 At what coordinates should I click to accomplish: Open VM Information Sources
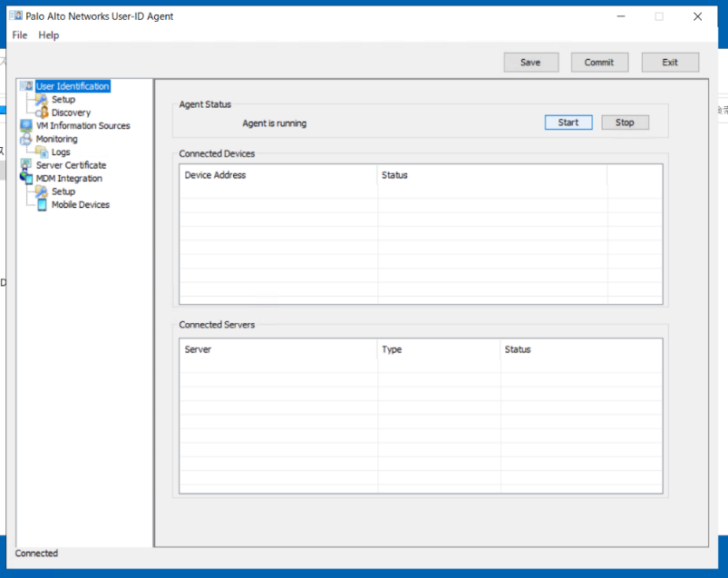pos(83,125)
